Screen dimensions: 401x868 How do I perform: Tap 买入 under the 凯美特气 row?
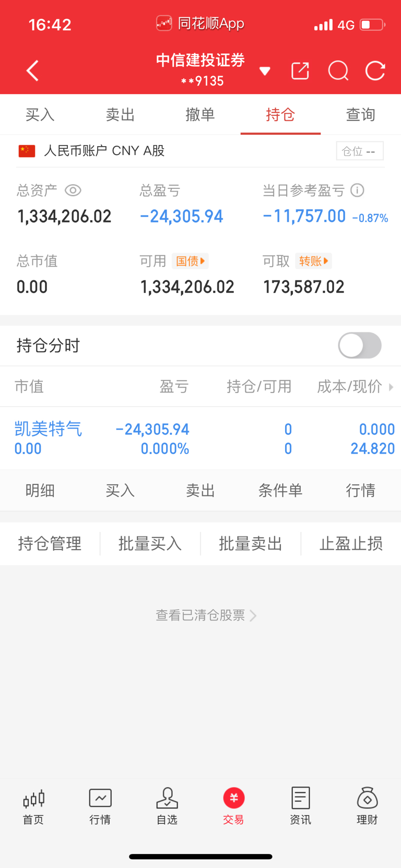pyautogui.click(x=120, y=490)
